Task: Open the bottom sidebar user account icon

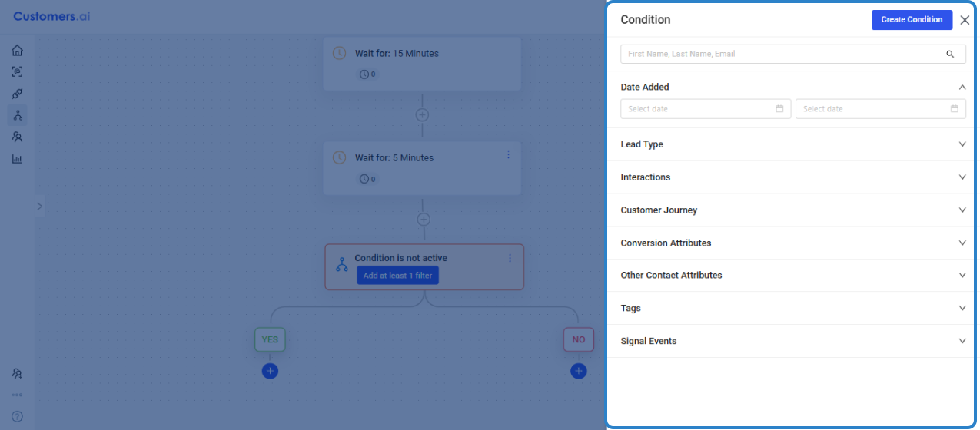Action: pos(17,374)
